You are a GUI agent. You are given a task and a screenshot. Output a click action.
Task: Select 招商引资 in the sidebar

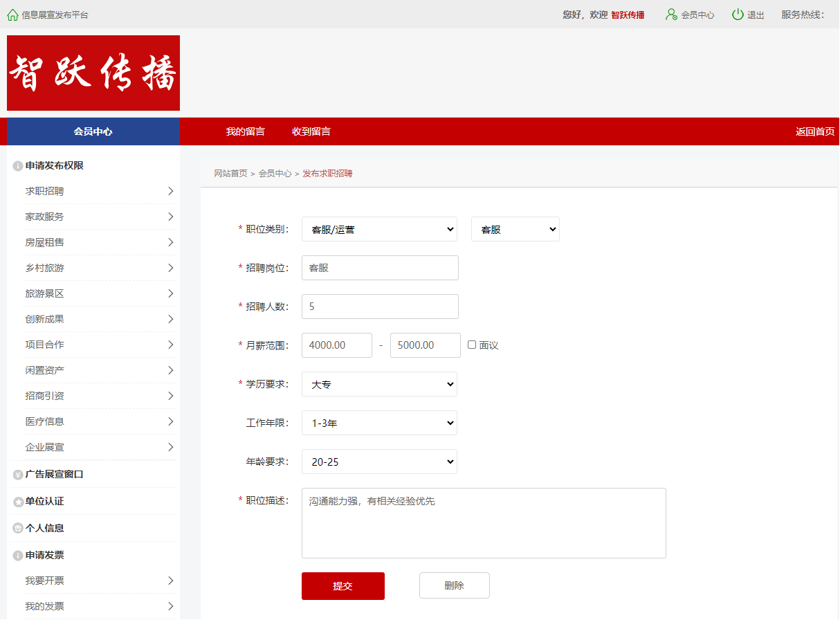[45, 396]
